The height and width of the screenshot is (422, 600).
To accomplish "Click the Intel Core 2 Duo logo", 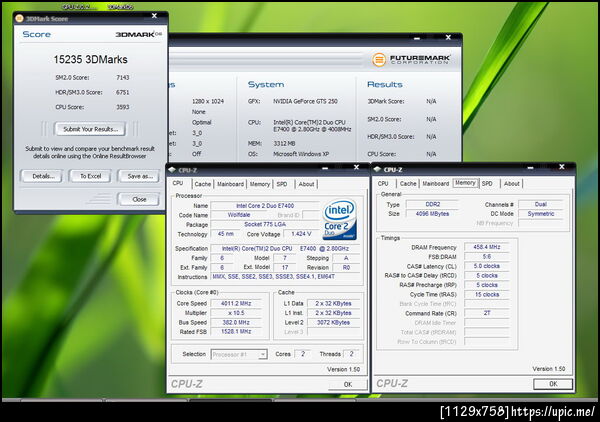I will tap(339, 220).
